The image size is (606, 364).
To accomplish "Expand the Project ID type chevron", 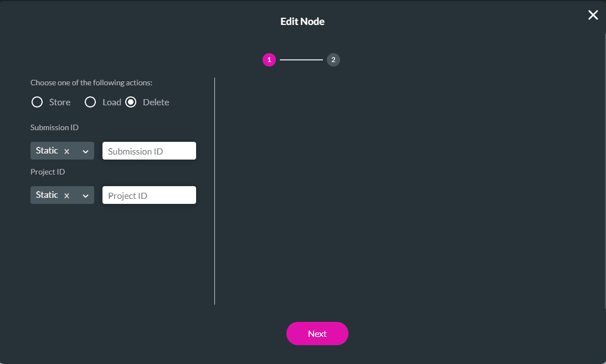I will point(85,196).
